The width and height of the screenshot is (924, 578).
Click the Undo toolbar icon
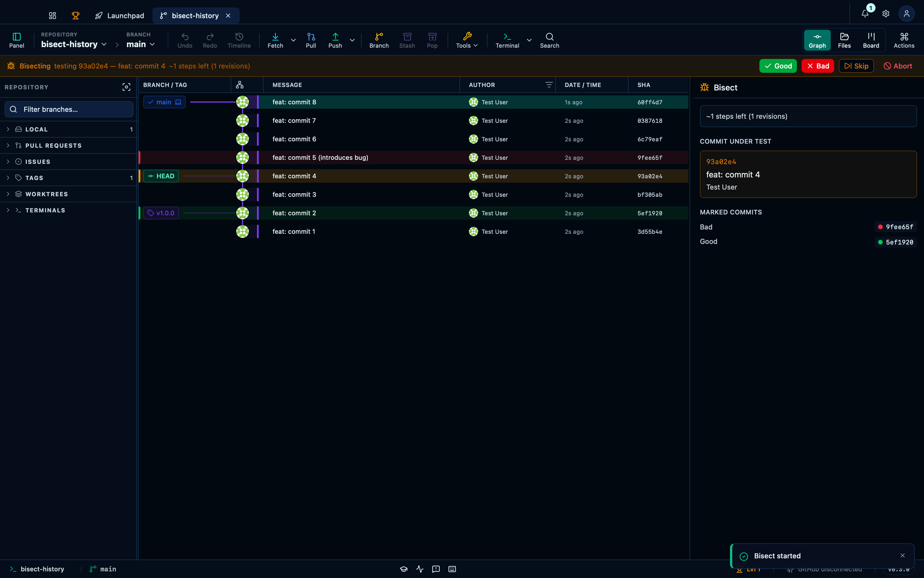(x=185, y=40)
